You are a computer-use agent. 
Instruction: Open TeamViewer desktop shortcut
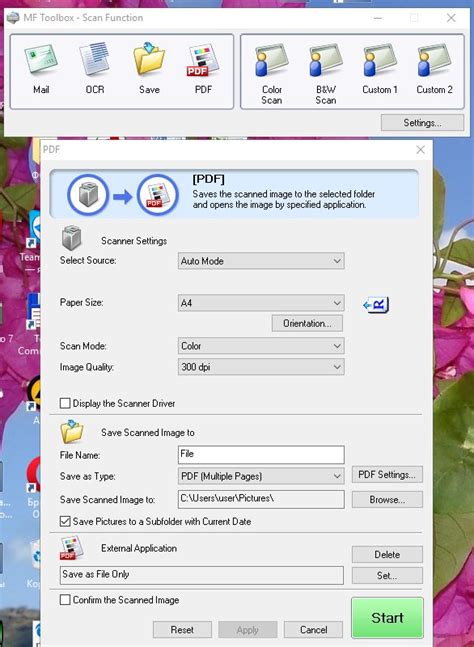pyautogui.click(x=31, y=239)
